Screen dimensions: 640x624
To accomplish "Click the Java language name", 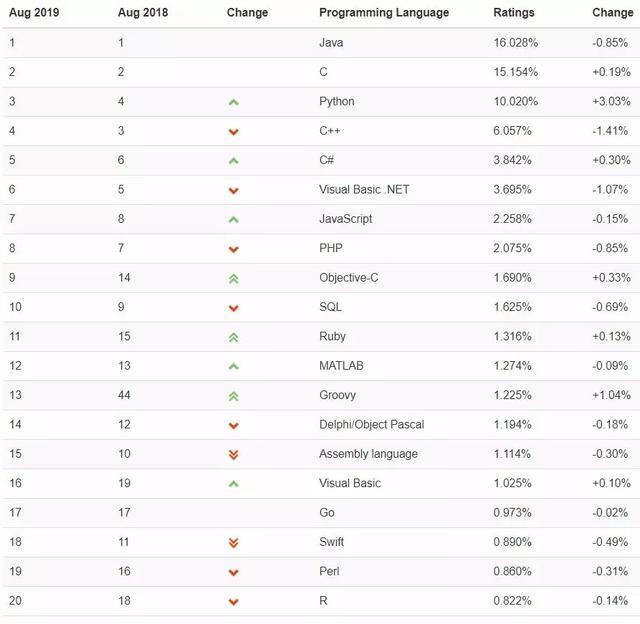I will click(331, 42).
